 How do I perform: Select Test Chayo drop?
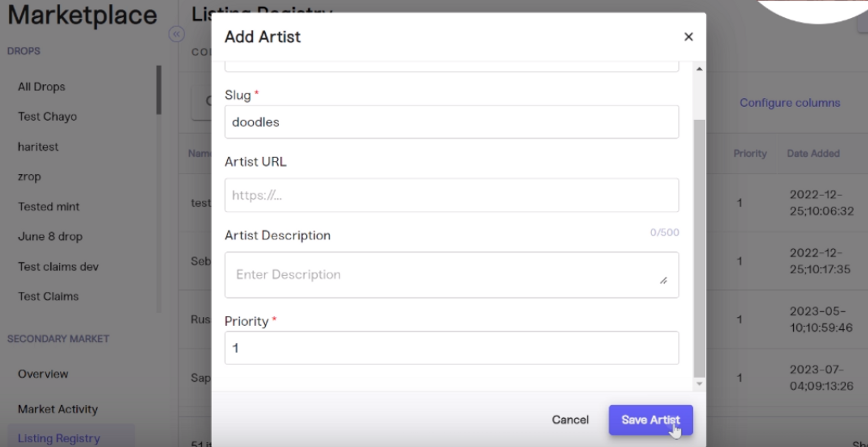(47, 117)
